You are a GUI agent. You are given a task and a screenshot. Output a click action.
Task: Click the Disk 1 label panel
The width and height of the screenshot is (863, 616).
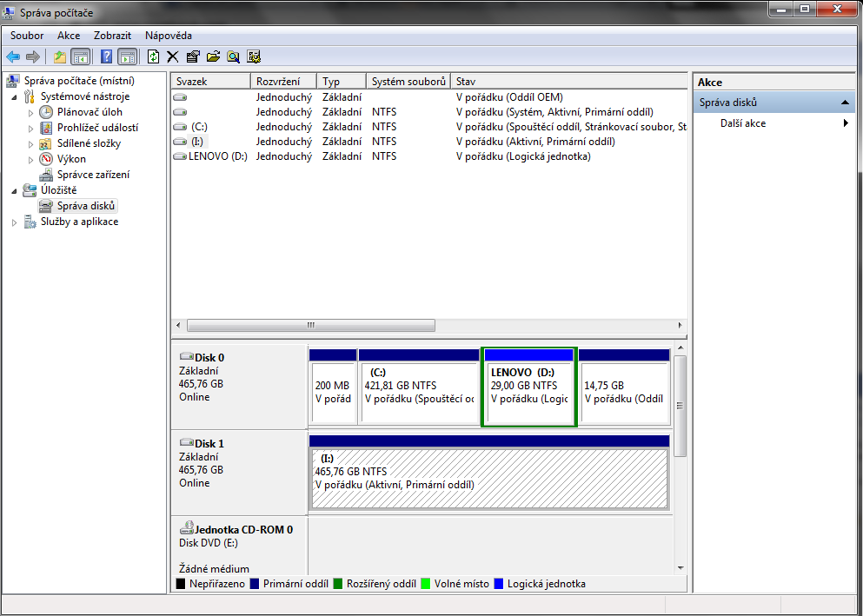[239, 473]
